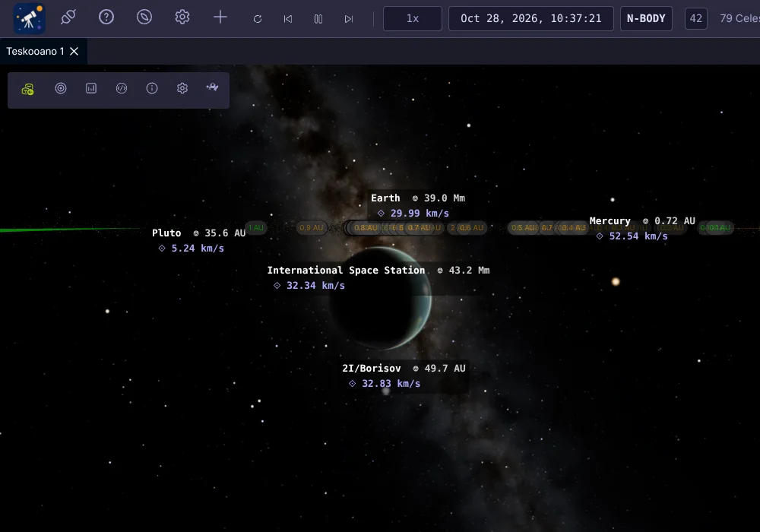
Task: Click the satellite icon in panel
Action: pos(212,87)
